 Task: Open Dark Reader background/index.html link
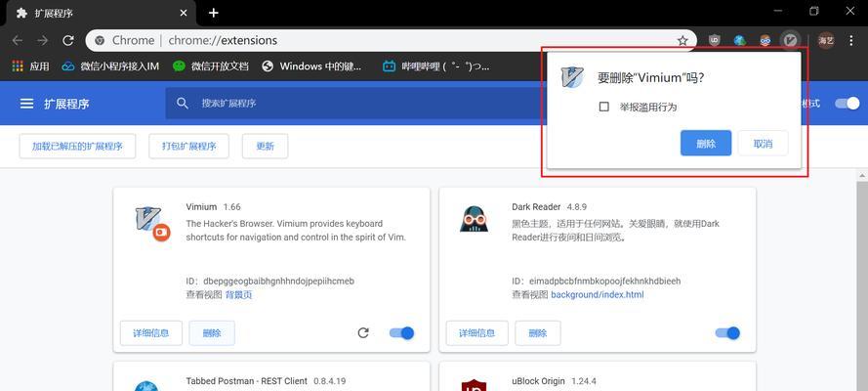(x=598, y=294)
